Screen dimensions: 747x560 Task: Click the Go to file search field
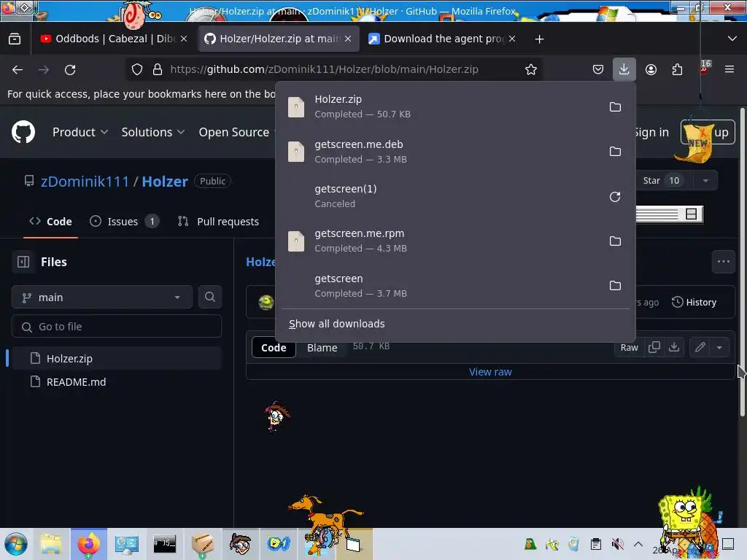(x=116, y=327)
